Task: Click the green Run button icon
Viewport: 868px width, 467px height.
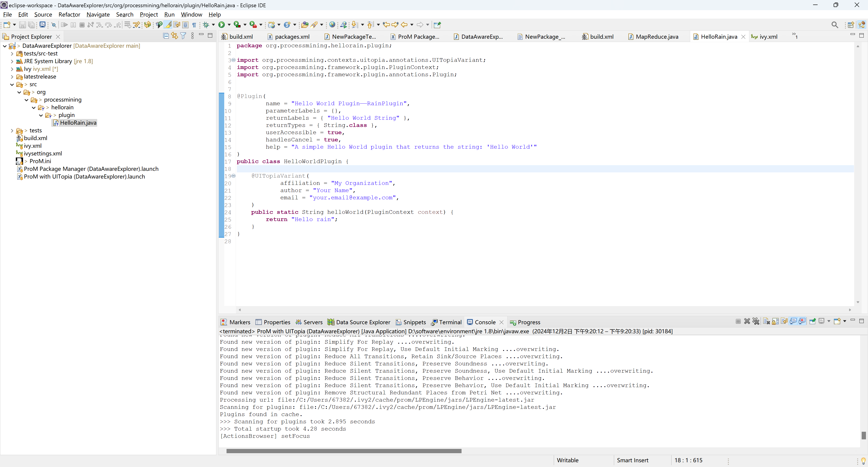Action: pyautogui.click(x=221, y=25)
